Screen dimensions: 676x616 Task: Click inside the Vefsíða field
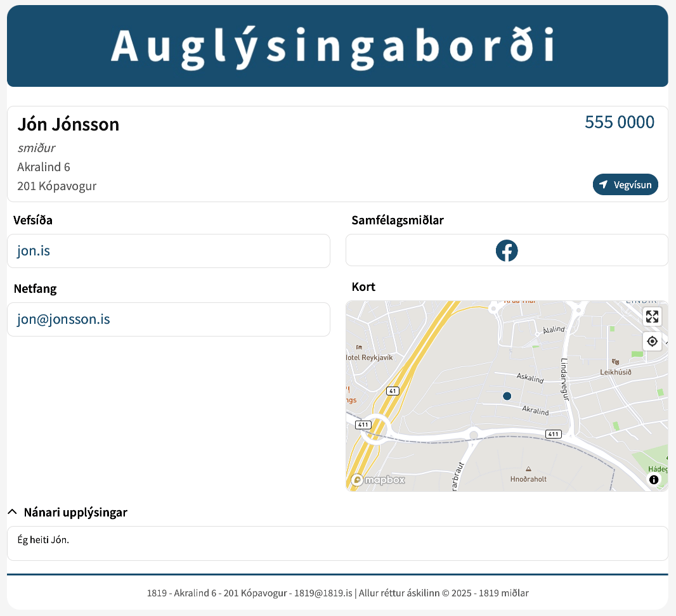[x=169, y=250]
